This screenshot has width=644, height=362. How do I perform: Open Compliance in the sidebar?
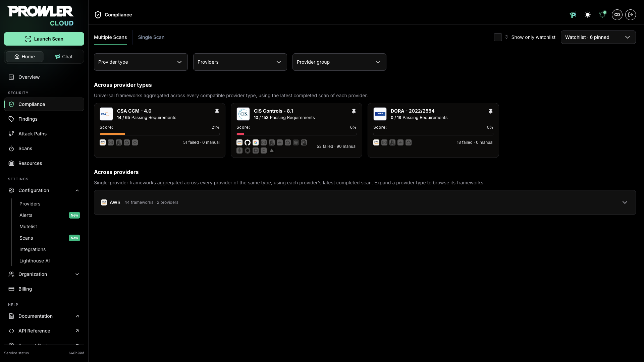[x=44, y=104]
